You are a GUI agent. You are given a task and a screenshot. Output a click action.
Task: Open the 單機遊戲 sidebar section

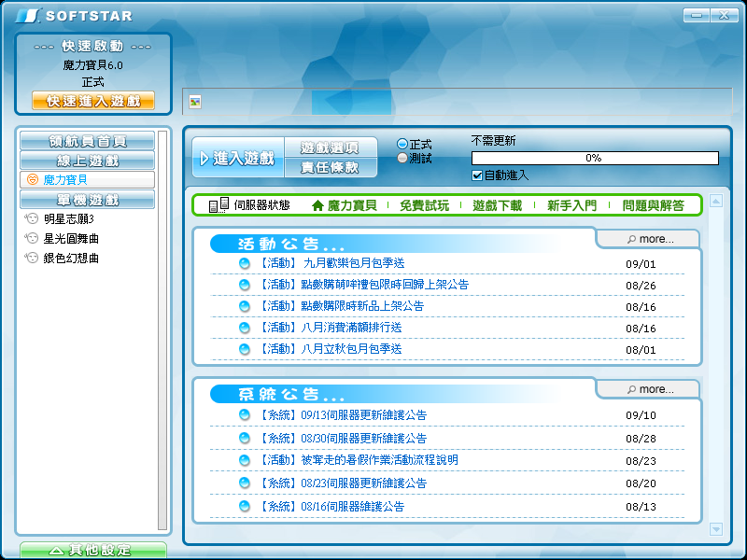click(87, 200)
